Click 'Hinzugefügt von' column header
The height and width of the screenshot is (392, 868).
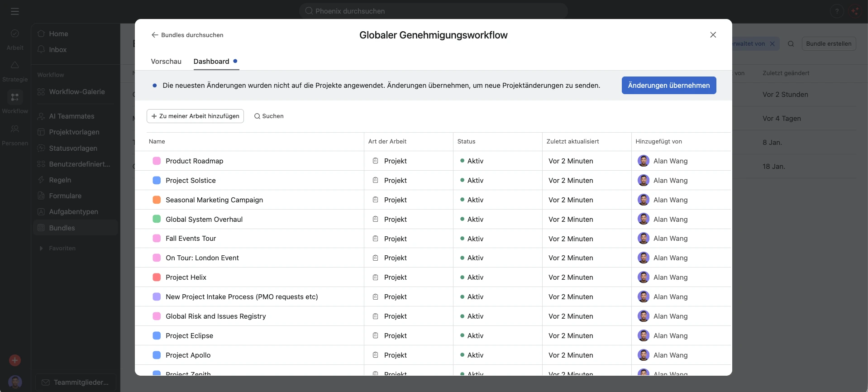coord(658,142)
